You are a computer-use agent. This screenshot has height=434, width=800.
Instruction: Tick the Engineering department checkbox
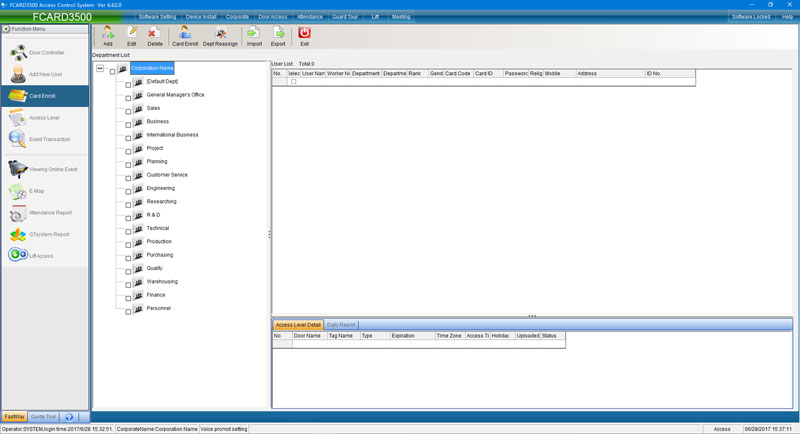[x=128, y=189]
